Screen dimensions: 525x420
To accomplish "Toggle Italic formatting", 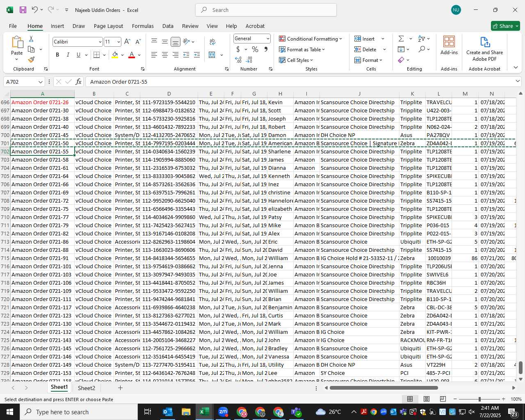I will (68, 55).
